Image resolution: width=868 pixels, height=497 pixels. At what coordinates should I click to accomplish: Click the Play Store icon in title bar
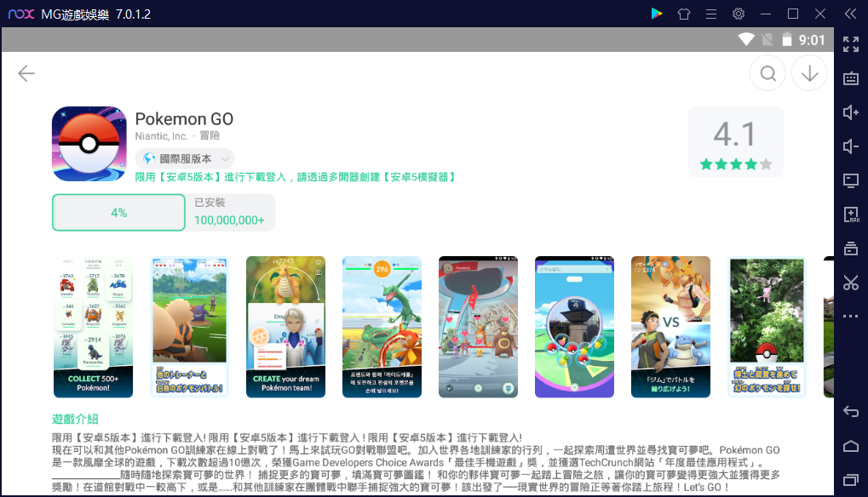coord(657,14)
